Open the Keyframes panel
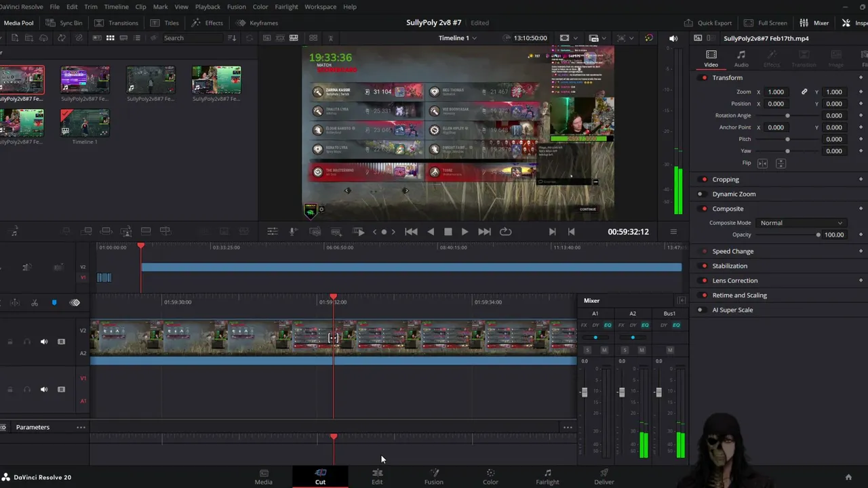Viewport: 868px width, 488px height. [x=257, y=23]
